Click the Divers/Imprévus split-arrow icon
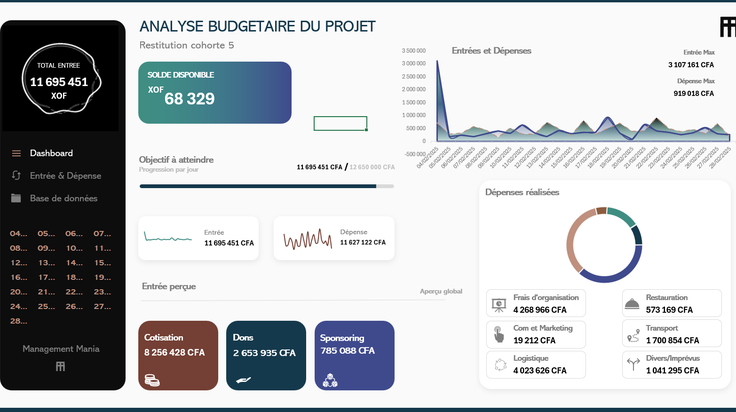This screenshot has height=412, width=736. [x=633, y=364]
